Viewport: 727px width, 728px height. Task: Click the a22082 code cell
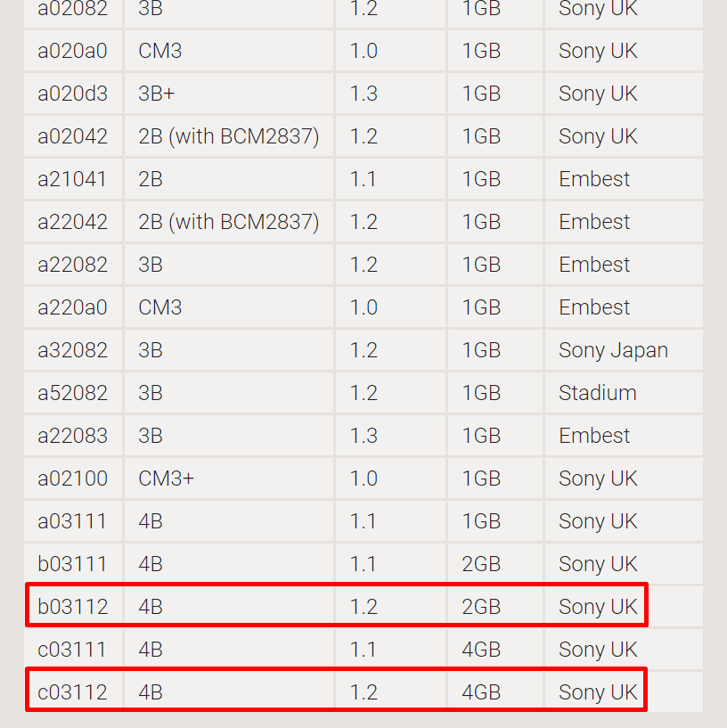pos(72,265)
